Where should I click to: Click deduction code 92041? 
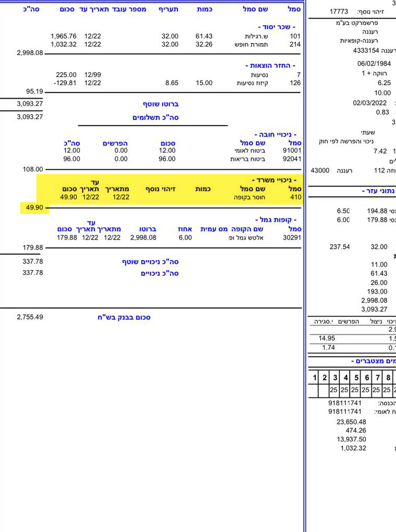point(292,159)
